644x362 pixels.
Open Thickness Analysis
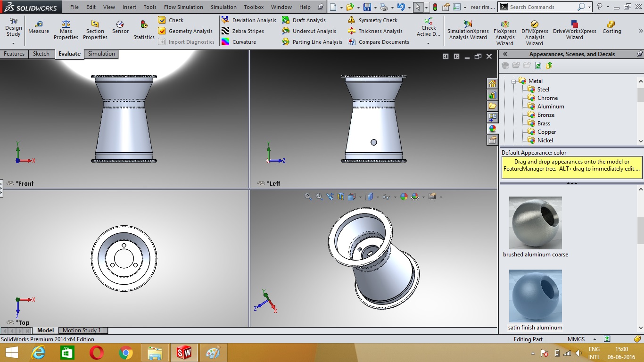pos(375,31)
